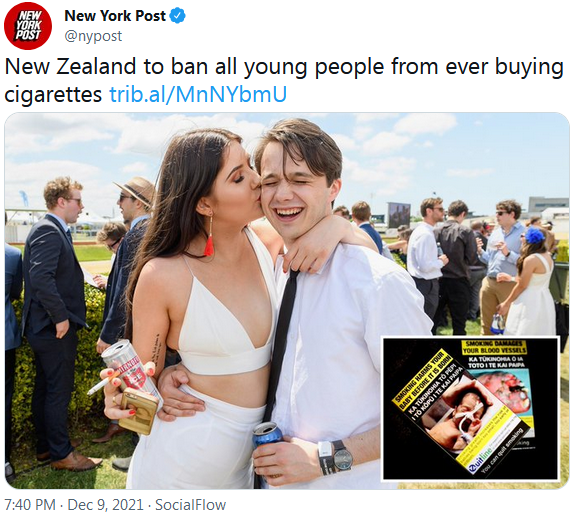
Task: Click the @nypost handle
Action: click(93, 36)
